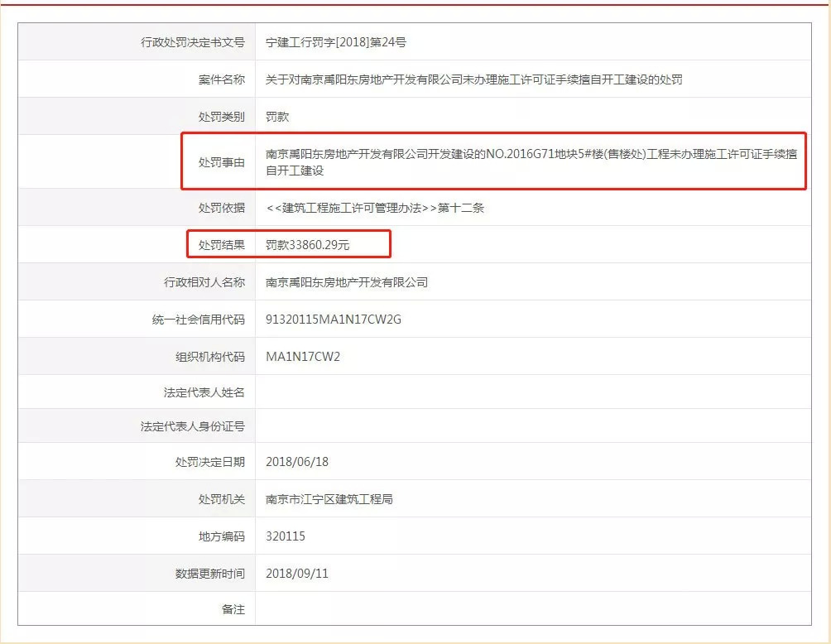
Task: Click the document number 宁建工行罚字[2018]第24号
Action: [x=336, y=42]
